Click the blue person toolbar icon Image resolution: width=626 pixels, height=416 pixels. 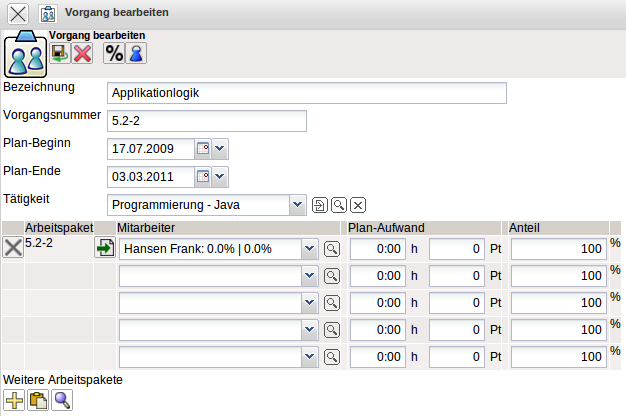(x=134, y=54)
